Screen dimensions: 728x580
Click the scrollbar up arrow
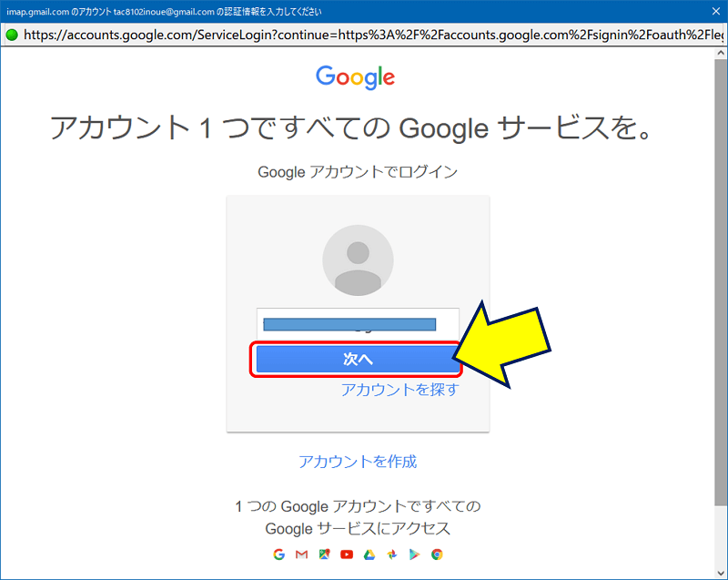[721, 53]
